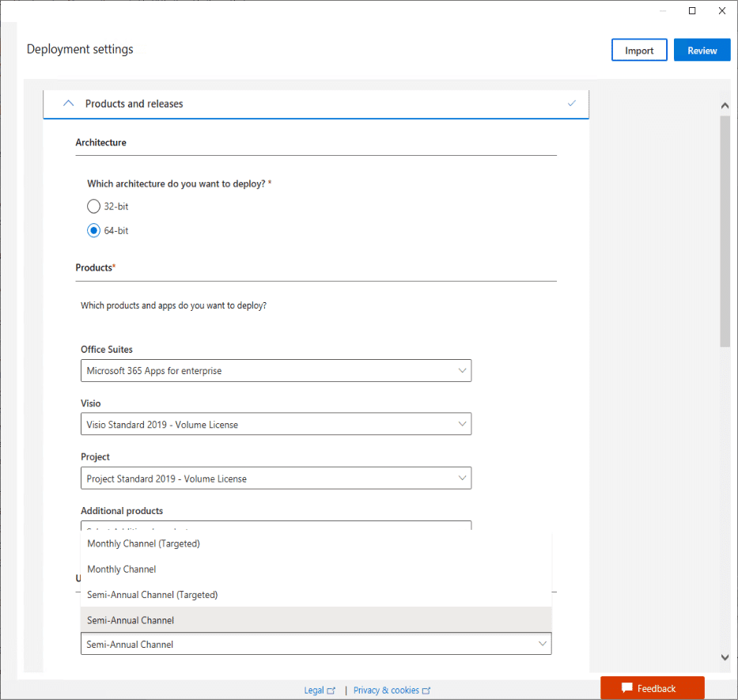Click the Import button
738x700 pixels.
click(638, 49)
